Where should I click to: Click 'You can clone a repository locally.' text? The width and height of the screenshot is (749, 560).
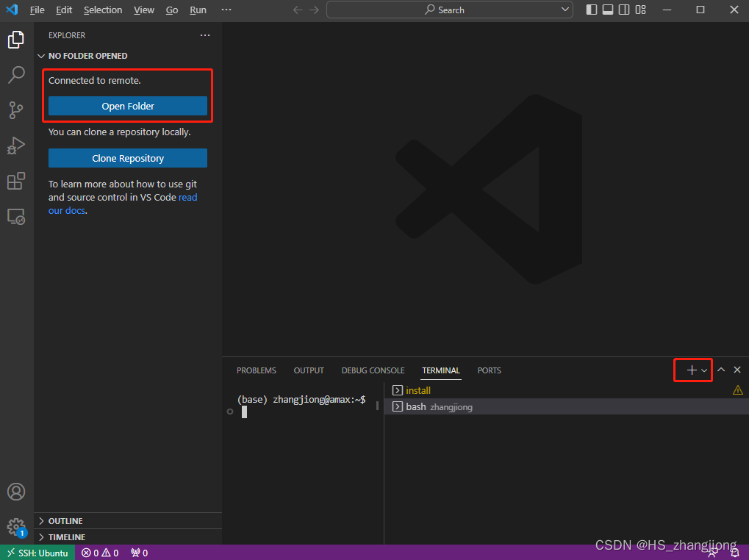tap(119, 132)
